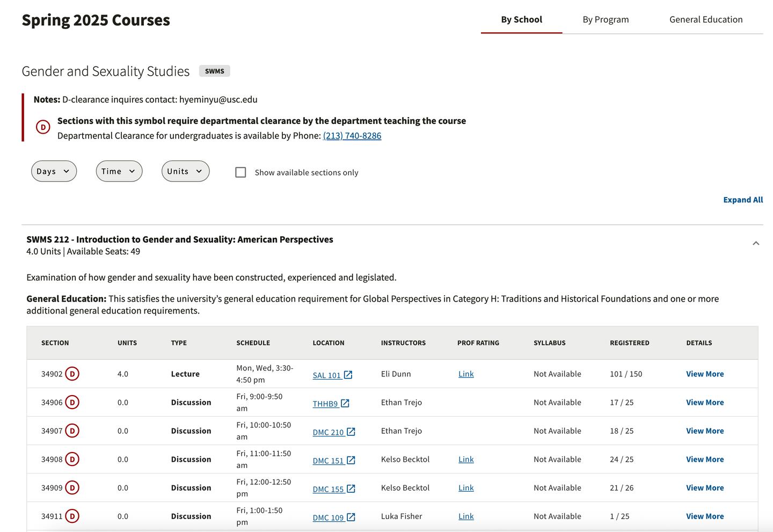The image size is (773, 532).
Task: Open the Days filter dropdown
Action: pos(54,171)
